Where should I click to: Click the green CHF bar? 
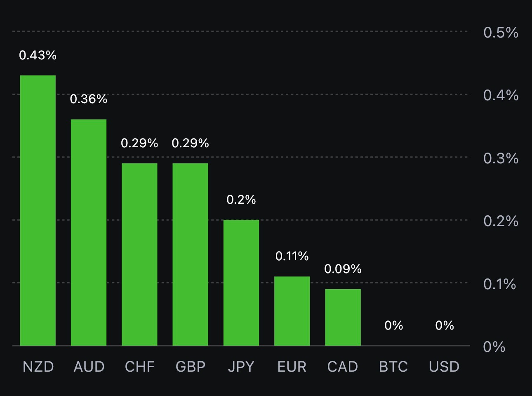coord(139,254)
